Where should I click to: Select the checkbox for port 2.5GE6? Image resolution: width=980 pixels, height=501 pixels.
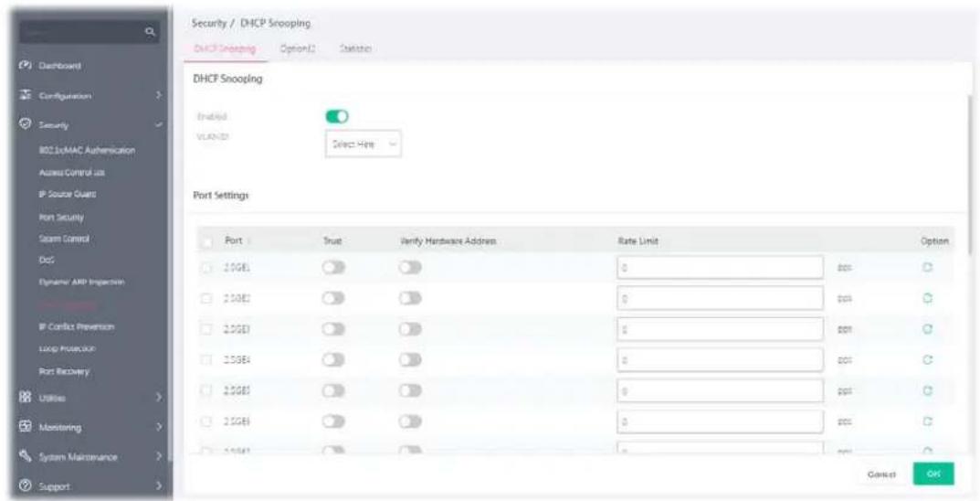(206, 422)
